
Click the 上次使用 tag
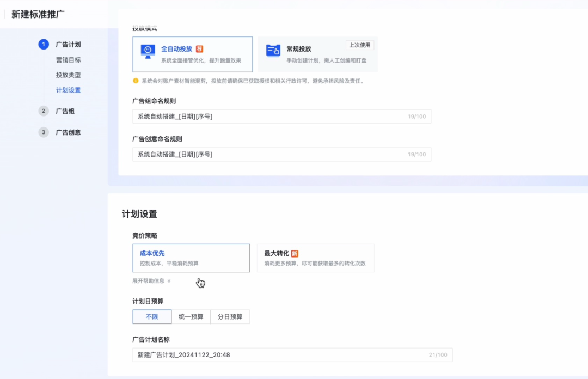(x=360, y=45)
